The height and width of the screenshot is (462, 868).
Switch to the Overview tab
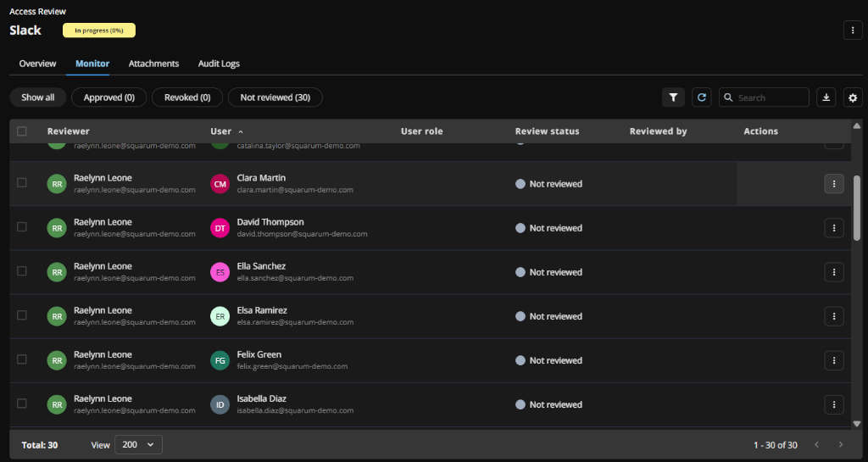[x=37, y=64]
